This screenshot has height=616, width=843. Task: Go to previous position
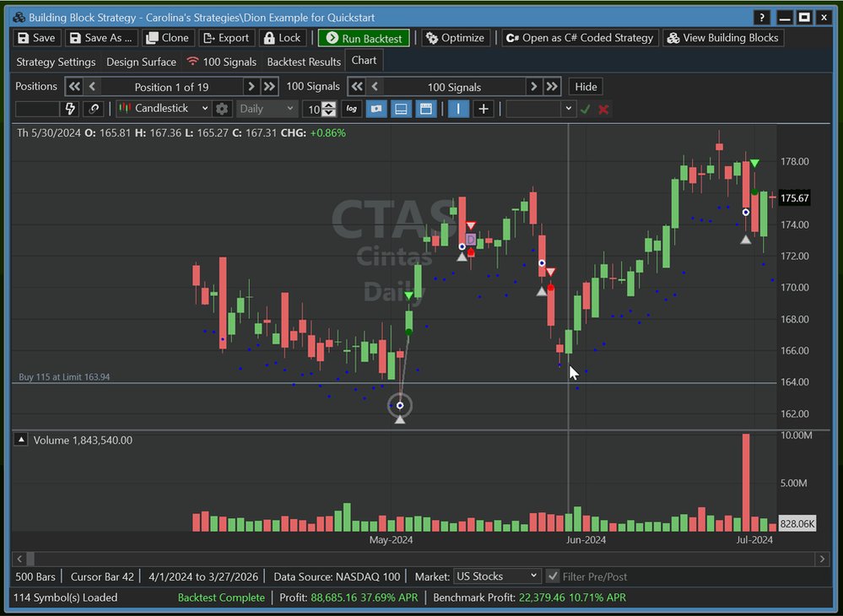coord(93,87)
